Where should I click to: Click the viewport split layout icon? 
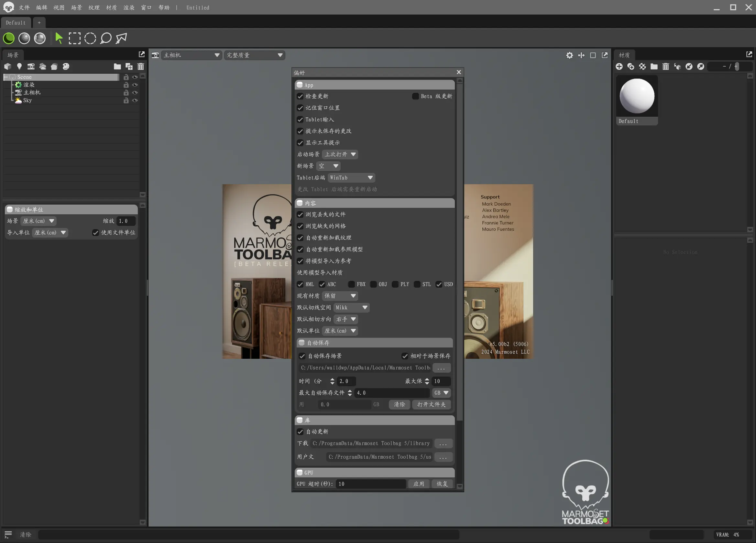tap(581, 55)
